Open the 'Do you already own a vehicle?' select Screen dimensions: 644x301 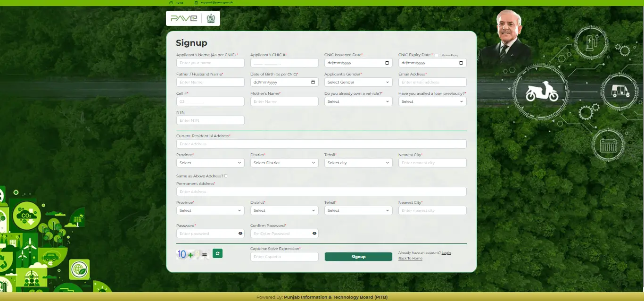358,101
